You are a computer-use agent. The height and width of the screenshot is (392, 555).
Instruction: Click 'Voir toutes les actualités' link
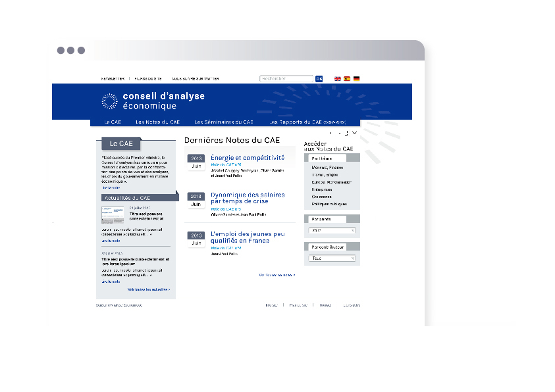(149, 289)
